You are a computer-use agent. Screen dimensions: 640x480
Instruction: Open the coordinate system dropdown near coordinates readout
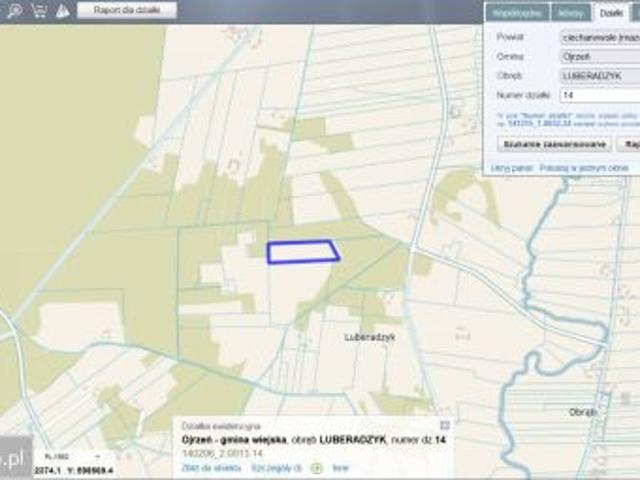click(72, 456)
